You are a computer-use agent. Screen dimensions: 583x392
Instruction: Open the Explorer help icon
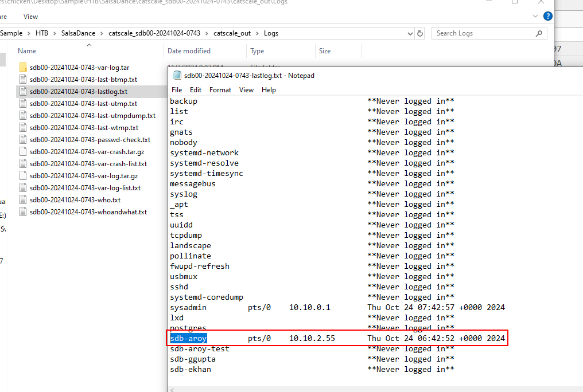point(547,16)
